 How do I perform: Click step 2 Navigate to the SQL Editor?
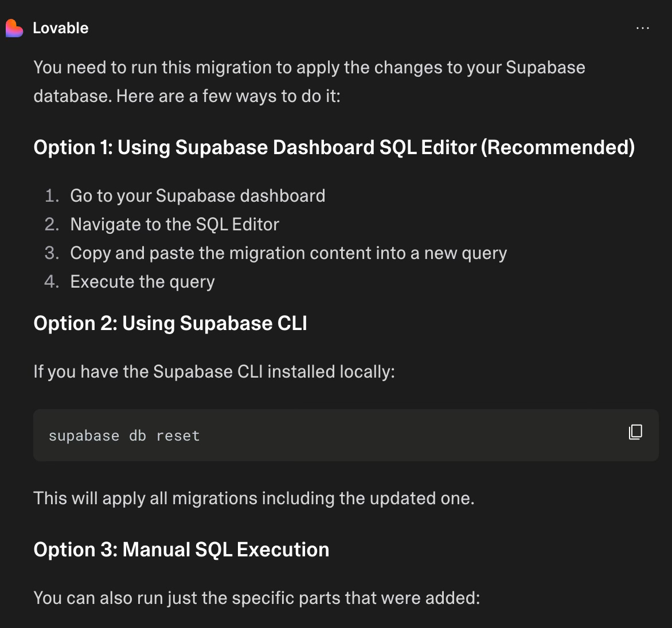tap(174, 225)
